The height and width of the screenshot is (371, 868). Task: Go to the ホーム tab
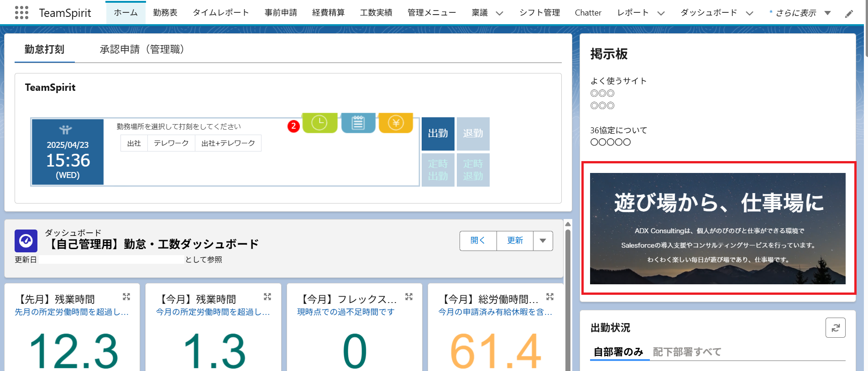pyautogui.click(x=126, y=13)
